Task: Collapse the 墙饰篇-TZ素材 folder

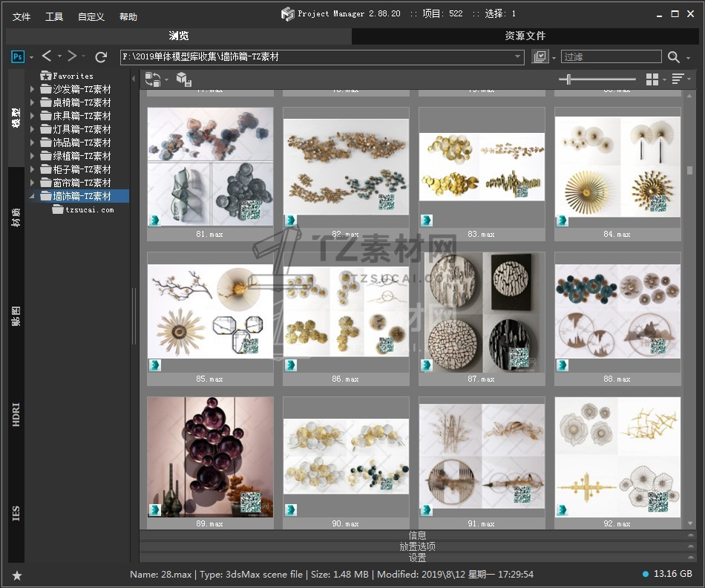Action: pyautogui.click(x=32, y=196)
